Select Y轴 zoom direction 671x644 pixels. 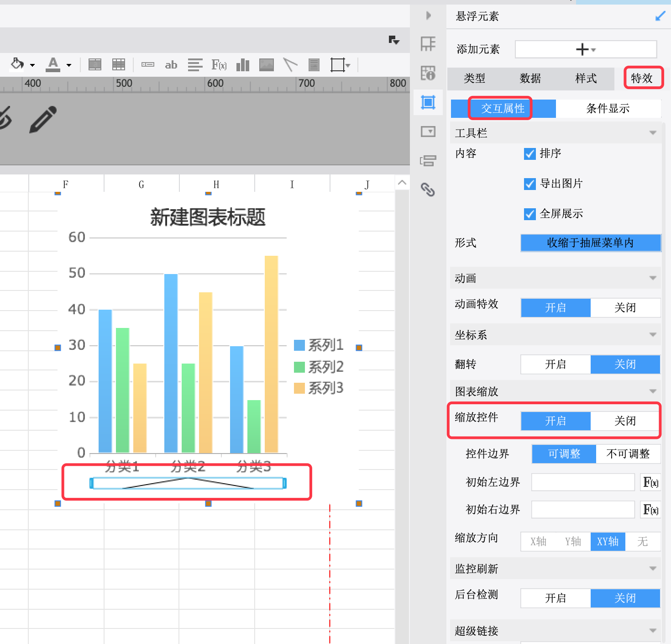point(573,542)
